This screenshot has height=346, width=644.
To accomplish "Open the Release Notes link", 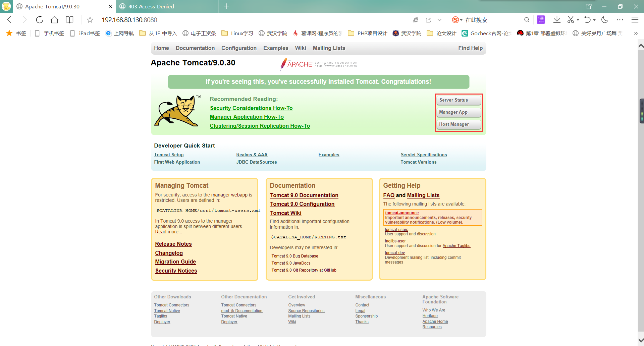I will [173, 244].
